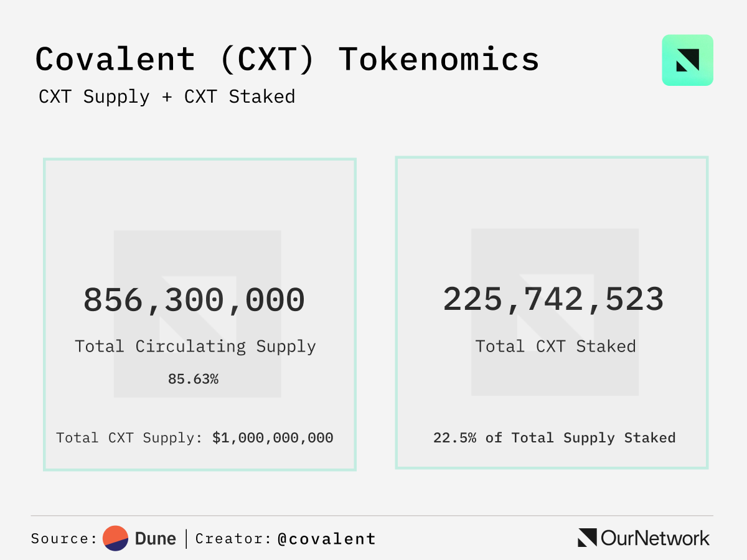Click the 856,300,000 supply figure
This screenshot has height=560, width=747.
click(x=194, y=300)
